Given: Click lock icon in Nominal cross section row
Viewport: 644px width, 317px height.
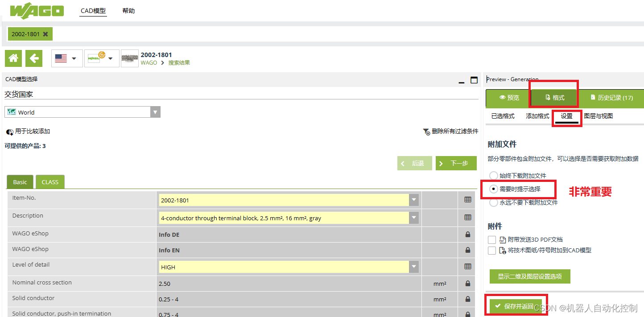Looking at the screenshot, I should pyautogui.click(x=468, y=284).
